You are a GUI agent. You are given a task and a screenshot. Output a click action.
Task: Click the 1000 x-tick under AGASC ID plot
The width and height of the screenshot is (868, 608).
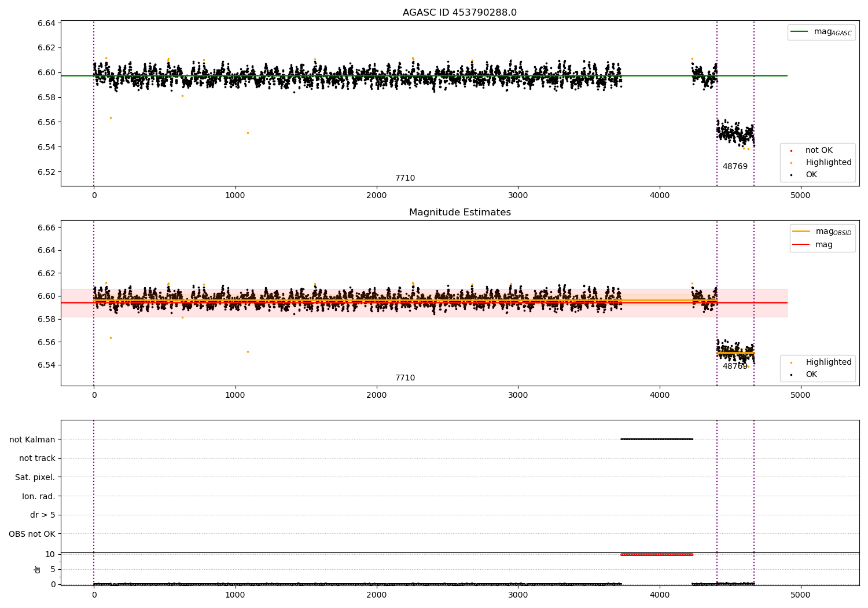tap(236, 196)
